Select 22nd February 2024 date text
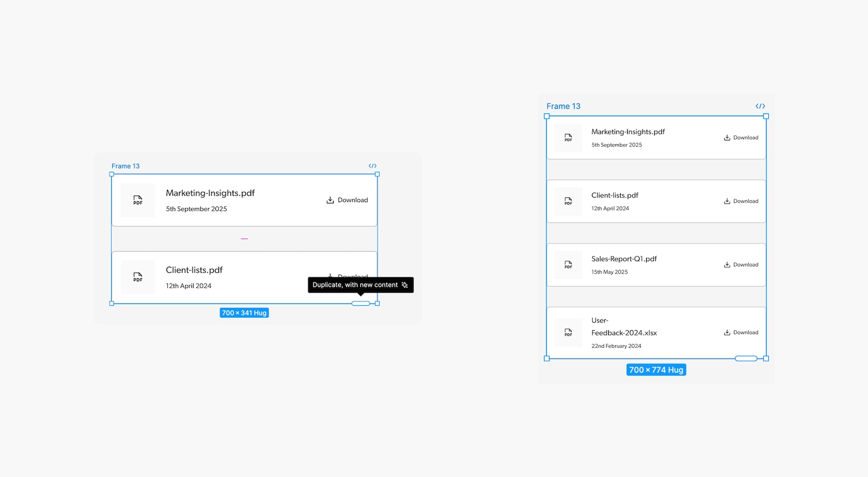The image size is (868, 477). (616, 346)
